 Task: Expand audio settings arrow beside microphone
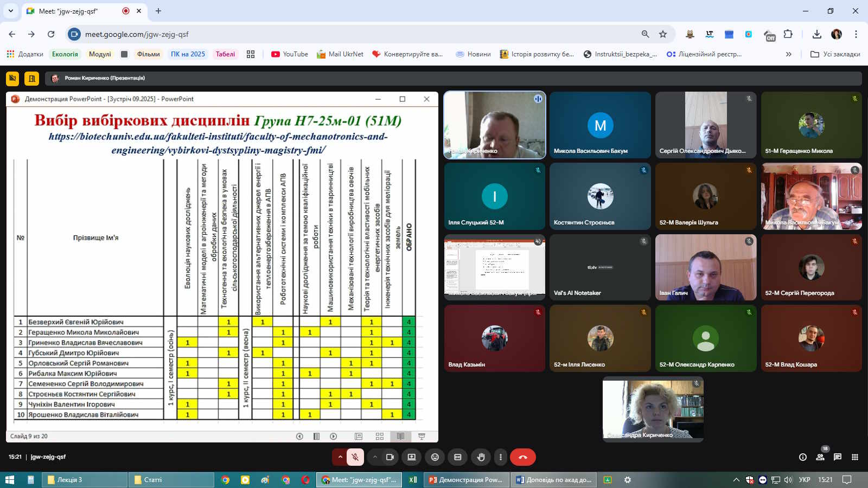[340, 457]
